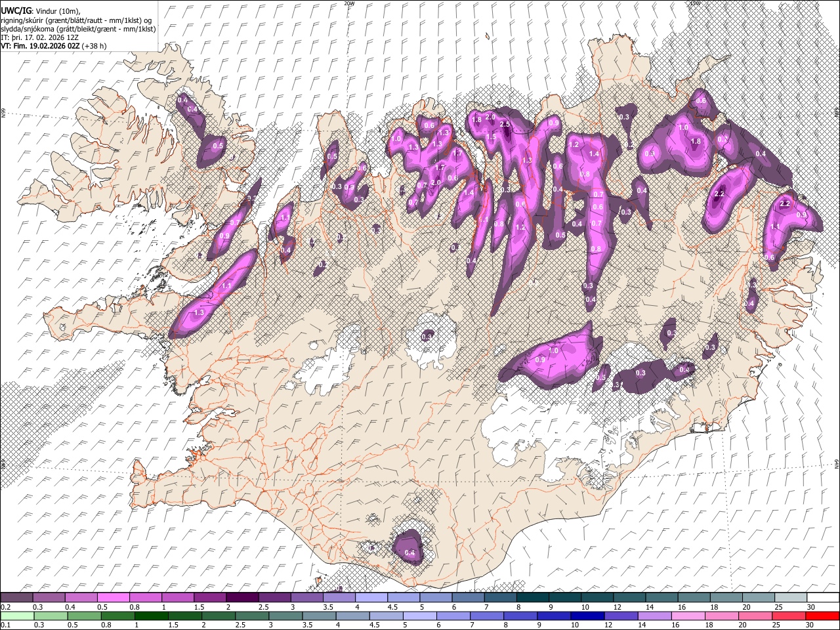Click the 'slydda/snjókoma (grátt/bleikt/grænt - mm/1klst)' line

click(x=78, y=29)
